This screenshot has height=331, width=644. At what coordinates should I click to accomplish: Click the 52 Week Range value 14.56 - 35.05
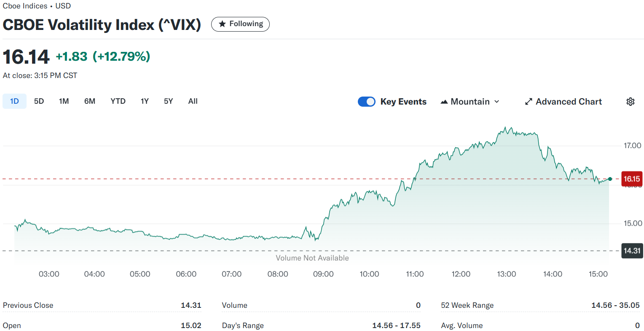click(x=615, y=305)
